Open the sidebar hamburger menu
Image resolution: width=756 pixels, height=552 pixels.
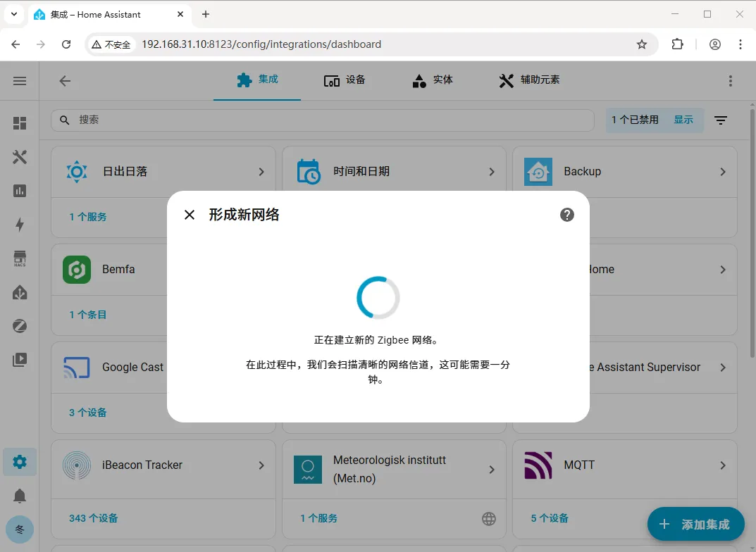tap(20, 81)
